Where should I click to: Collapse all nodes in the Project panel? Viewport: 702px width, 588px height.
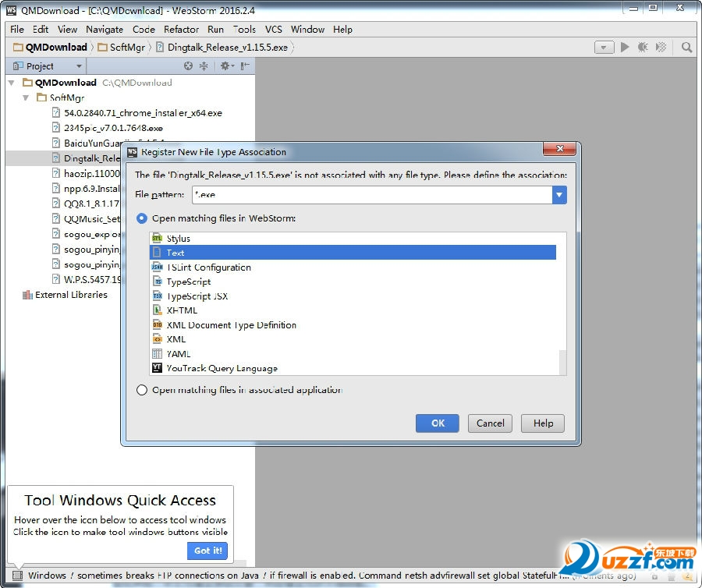coord(204,66)
